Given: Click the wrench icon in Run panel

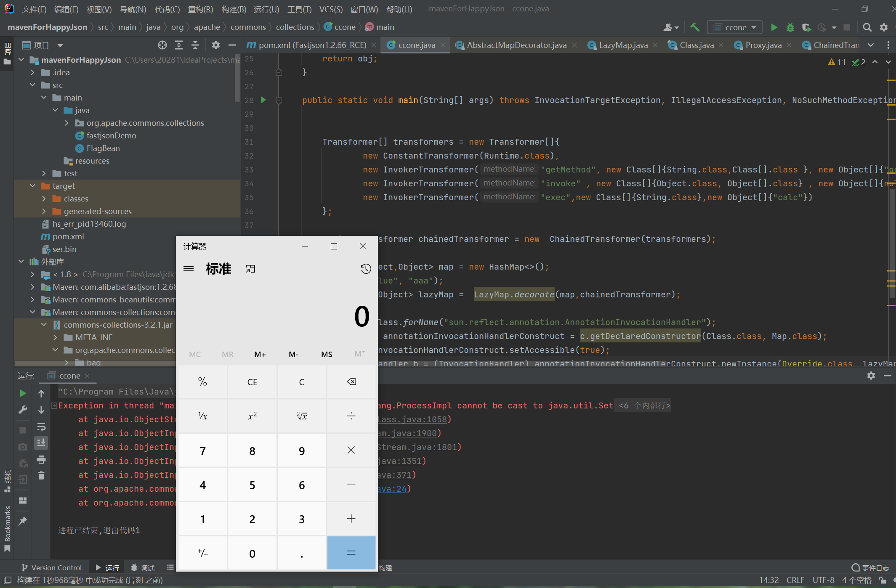Looking at the screenshot, I should click(x=23, y=410).
